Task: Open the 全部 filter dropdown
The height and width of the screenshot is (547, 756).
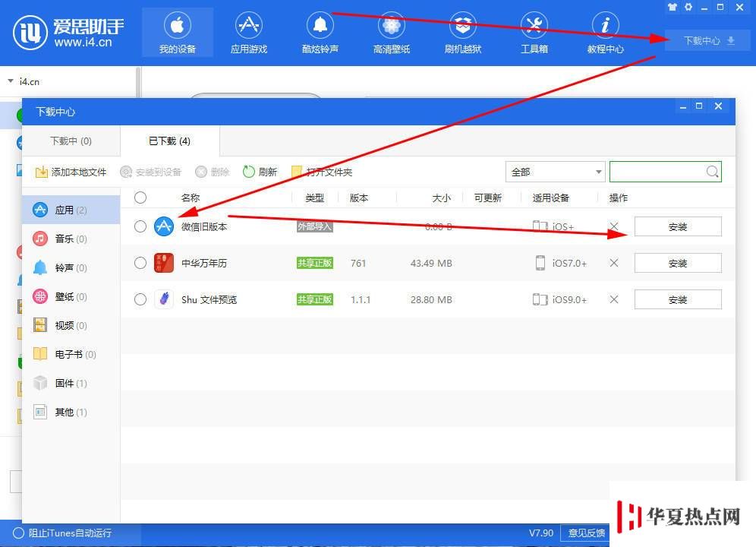Action: [555, 172]
